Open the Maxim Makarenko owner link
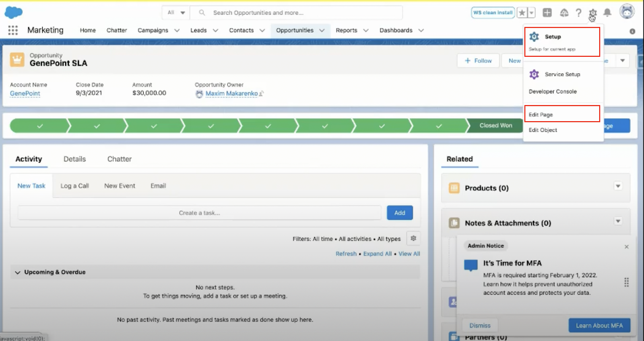This screenshot has width=644, height=341. click(231, 93)
